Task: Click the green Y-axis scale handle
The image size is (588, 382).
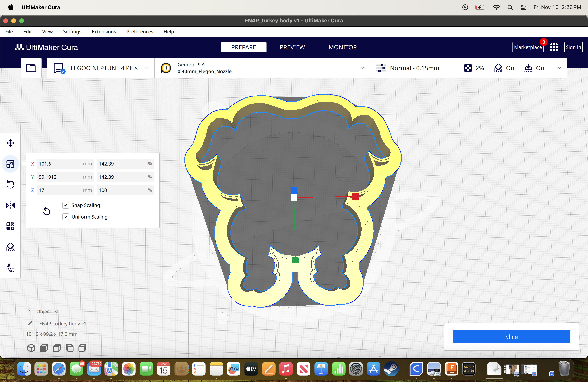Action: tap(295, 260)
